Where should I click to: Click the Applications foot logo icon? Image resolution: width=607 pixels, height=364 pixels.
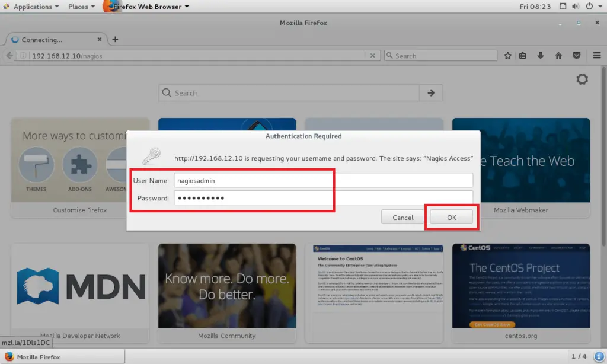(x=7, y=7)
